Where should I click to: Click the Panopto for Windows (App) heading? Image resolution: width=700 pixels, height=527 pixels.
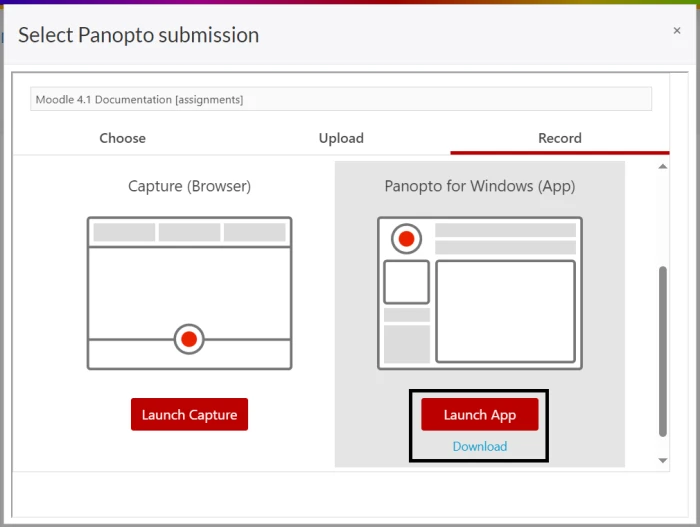(x=480, y=186)
